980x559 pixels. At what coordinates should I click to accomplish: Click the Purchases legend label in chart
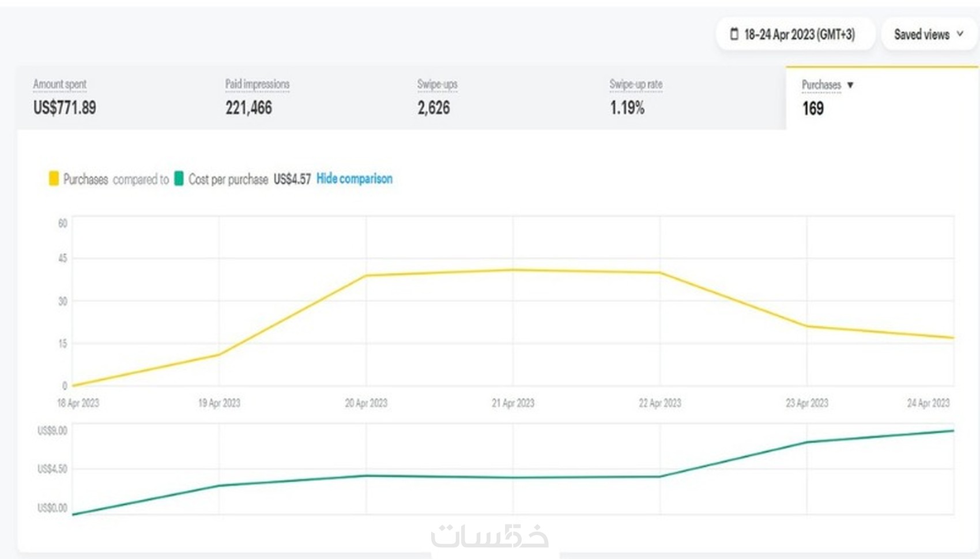click(85, 179)
